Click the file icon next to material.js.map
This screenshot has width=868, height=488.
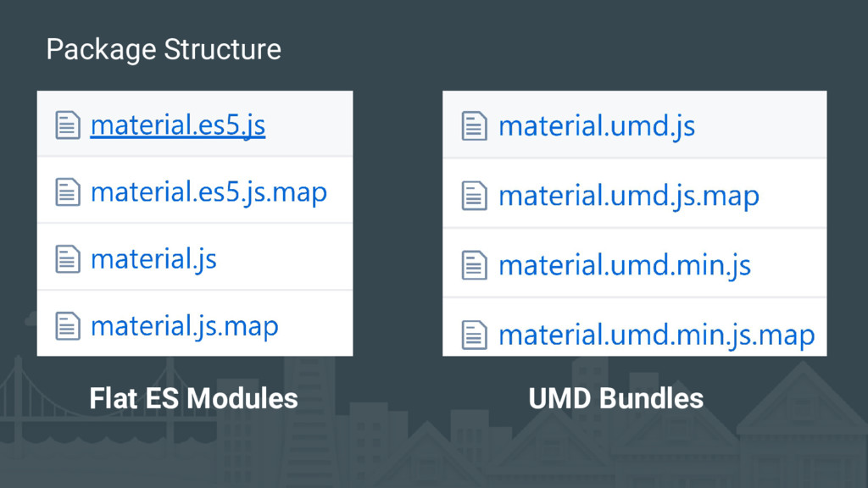coord(68,325)
